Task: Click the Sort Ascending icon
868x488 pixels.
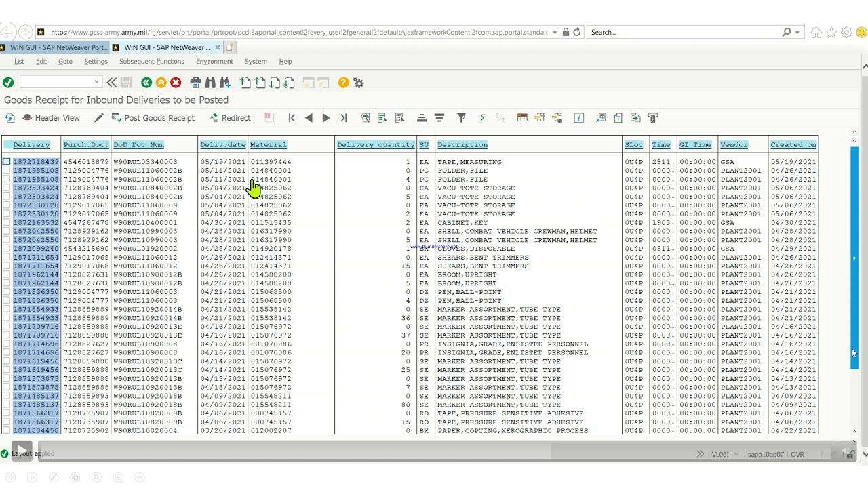Action: coord(422,118)
